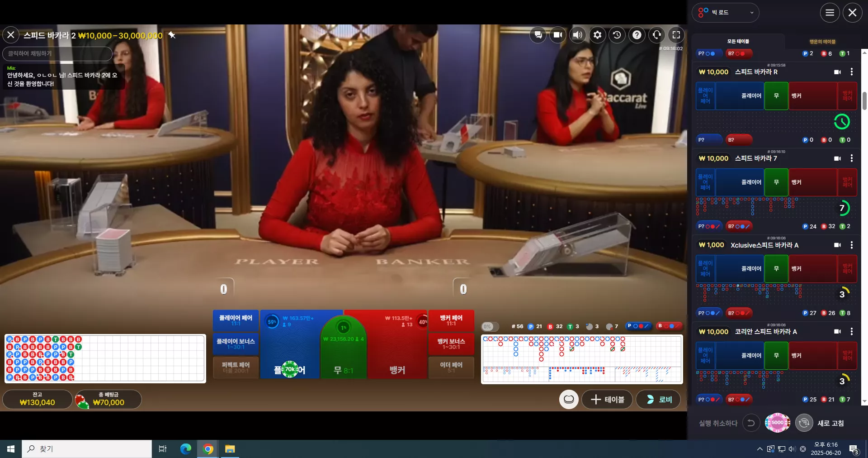The image size is (868, 458).
Task: Click the table view oval icon button
Action: (569, 399)
